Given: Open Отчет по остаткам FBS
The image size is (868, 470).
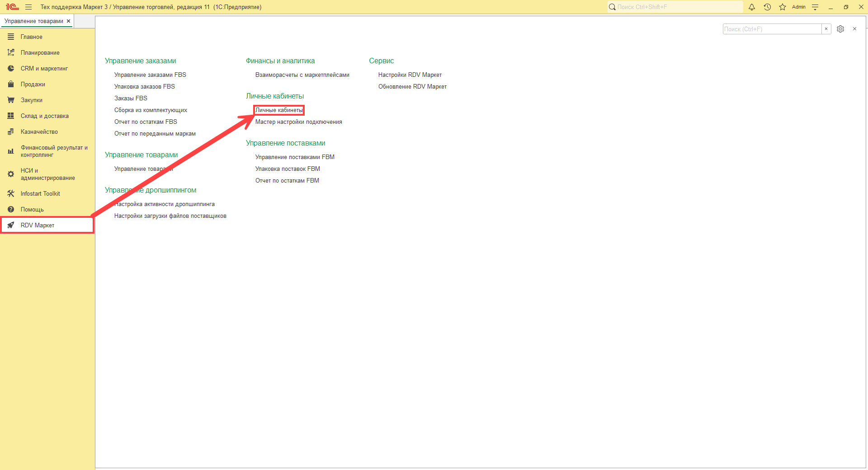Looking at the screenshot, I should (x=146, y=122).
